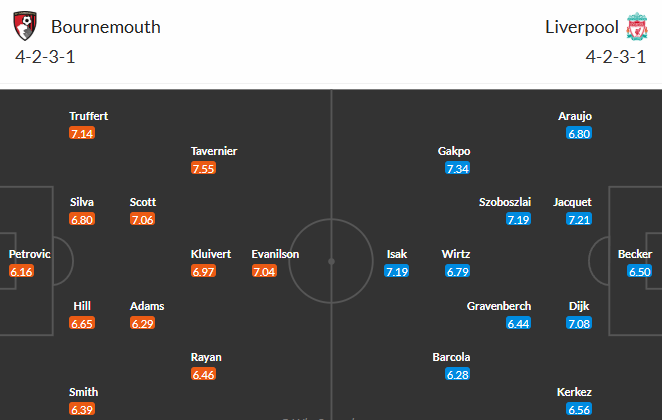Select Tavernier's 7.55 rating badge
662x420 pixels.
click(x=203, y=168)
